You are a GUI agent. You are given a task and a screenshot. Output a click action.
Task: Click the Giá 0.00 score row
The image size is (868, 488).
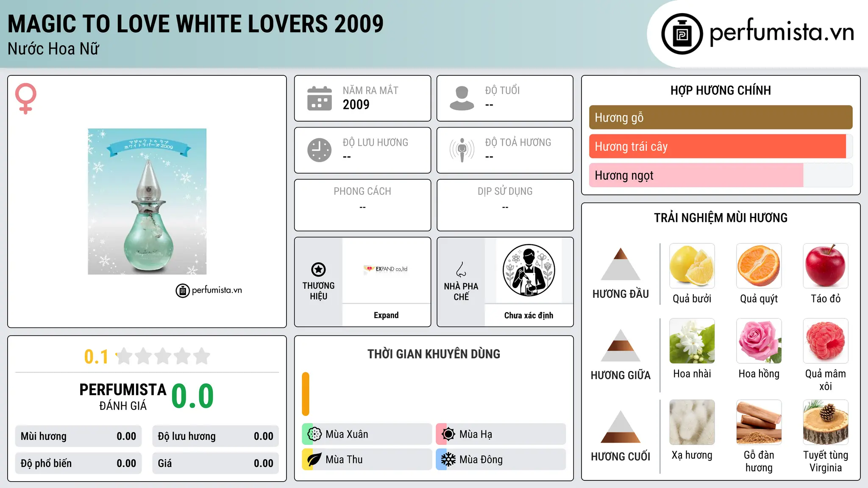click(x=215, y=463)
